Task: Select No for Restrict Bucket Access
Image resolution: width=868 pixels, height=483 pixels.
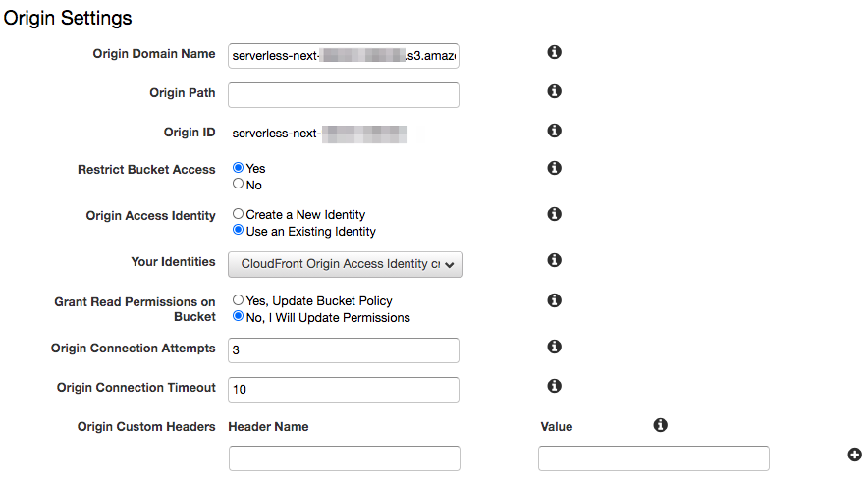Action: [x=238, y=184]
